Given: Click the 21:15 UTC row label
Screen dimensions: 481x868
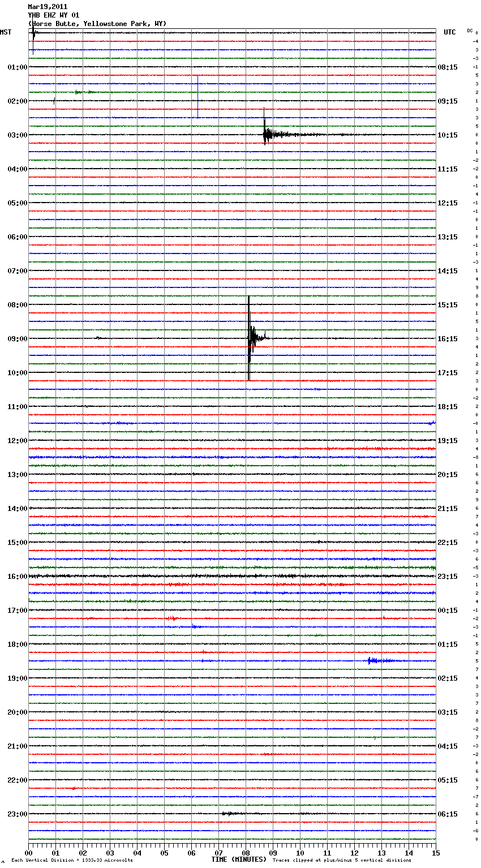Looking at the screenshot, I should click(x=448, y=509).
